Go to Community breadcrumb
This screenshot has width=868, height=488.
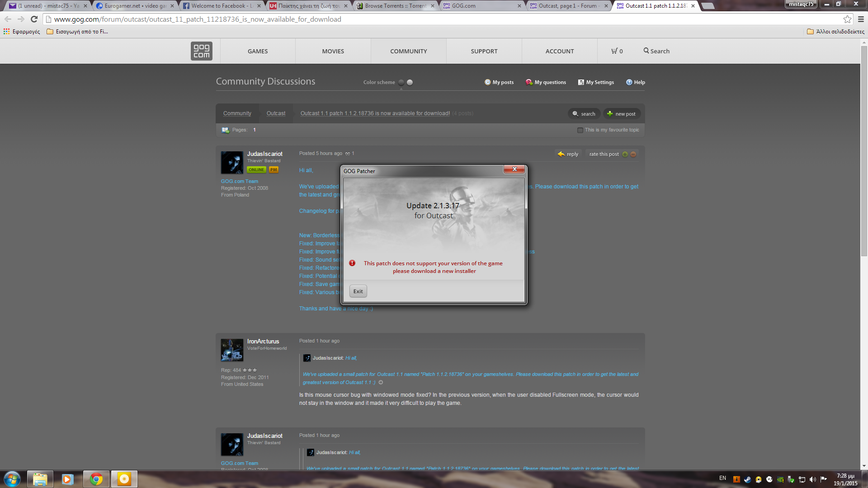[237, 113]
